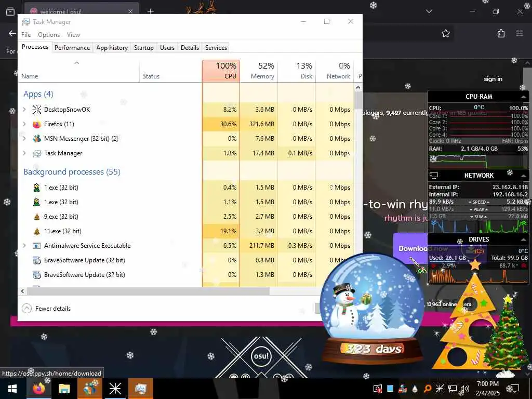Click the MSN Messenger icon in the Apps list
The width and height of the screenshot is (532, 399).
point(37,139)
